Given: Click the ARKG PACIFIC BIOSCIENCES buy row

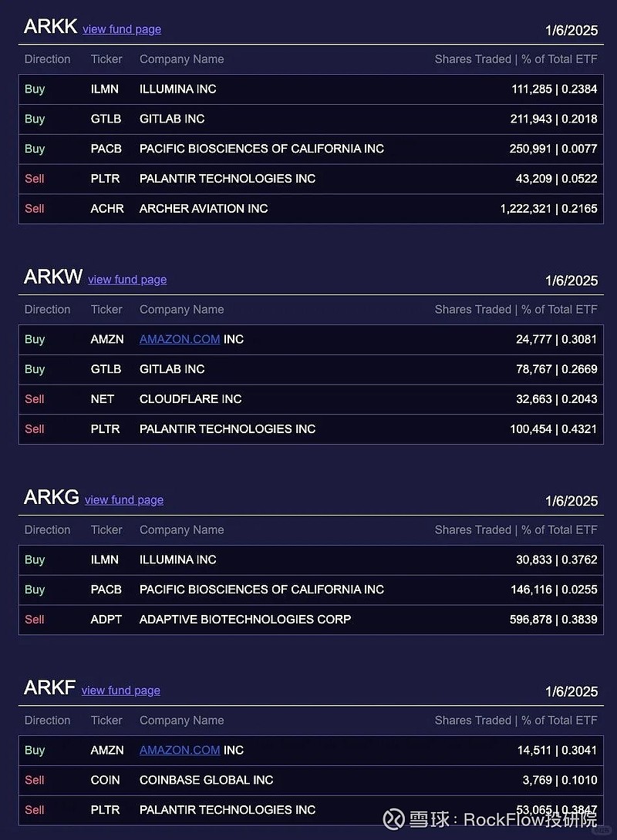Looking at the screenshot, I should (x=311, y=590).
